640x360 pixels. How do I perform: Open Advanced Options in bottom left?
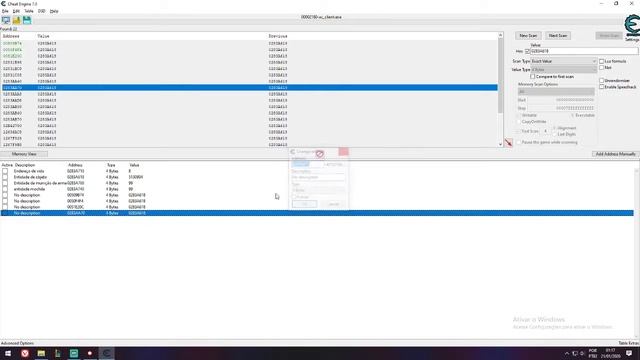[x=18, y=343]
